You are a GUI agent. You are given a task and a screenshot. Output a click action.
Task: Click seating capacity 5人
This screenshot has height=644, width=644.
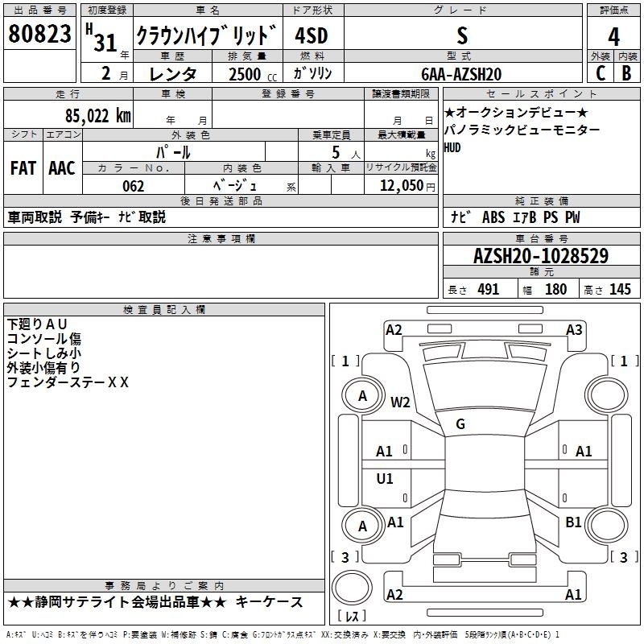(345, 153)
